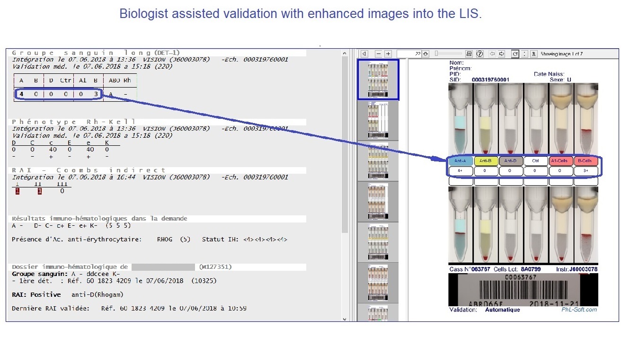The width and height of the screenshot is (630, 364).
Task: Click the B-Cells result label
Action: (x=586, y=161)
